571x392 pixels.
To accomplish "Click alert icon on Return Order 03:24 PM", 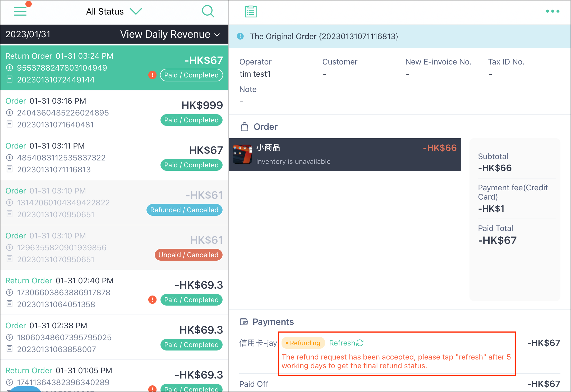I will (152, 75).
